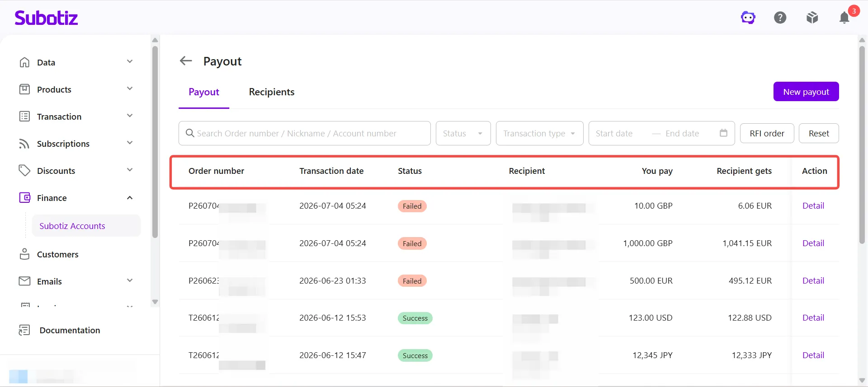Click the sidebar scrollbar up arrow

[x=155, y=40]
